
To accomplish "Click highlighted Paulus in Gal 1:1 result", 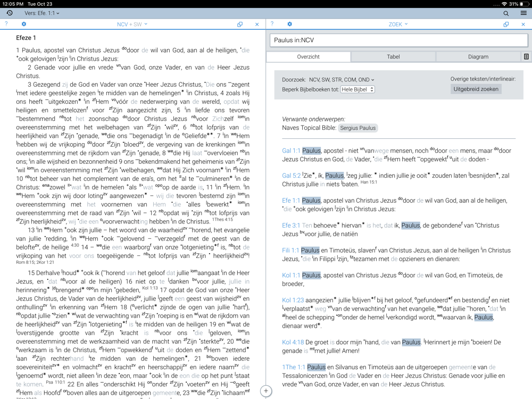I will pos(311,151).
